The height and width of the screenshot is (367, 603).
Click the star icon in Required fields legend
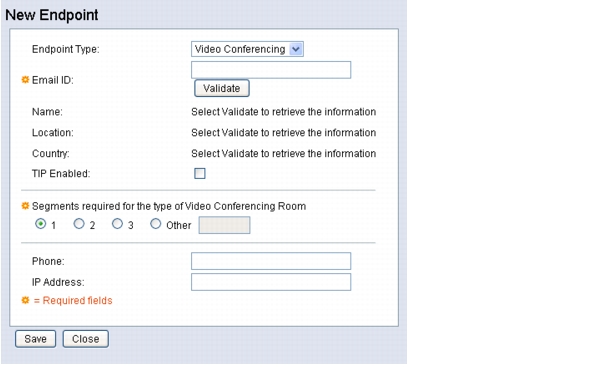(25, 300)
